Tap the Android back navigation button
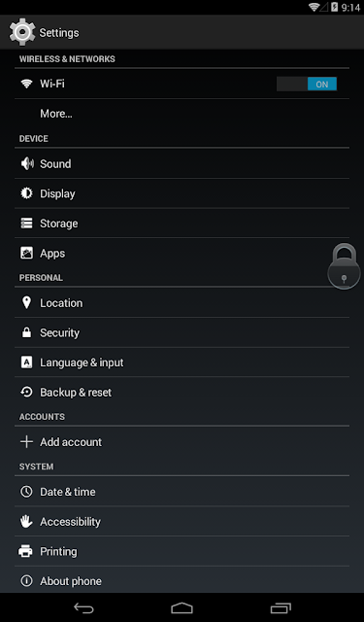This screenshot has width=364, height=622. click(83, 607)
